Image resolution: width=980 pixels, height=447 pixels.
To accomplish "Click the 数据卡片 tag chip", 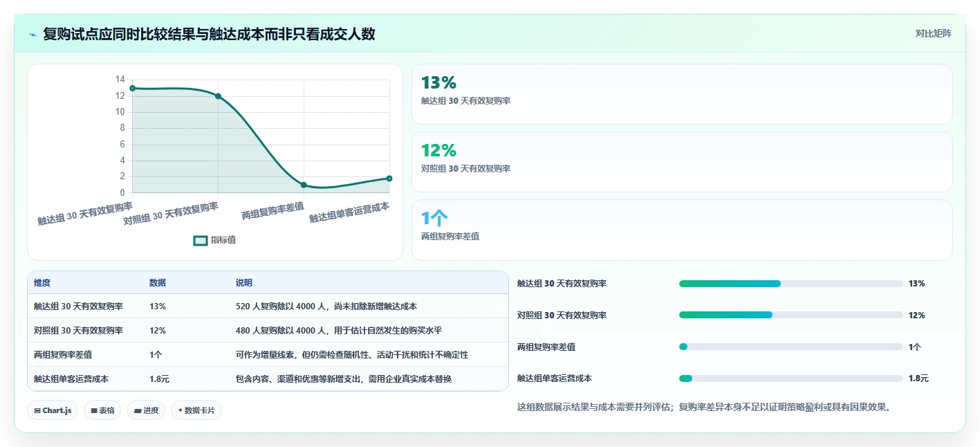I will pyautogui.click(x=196, y=410).
